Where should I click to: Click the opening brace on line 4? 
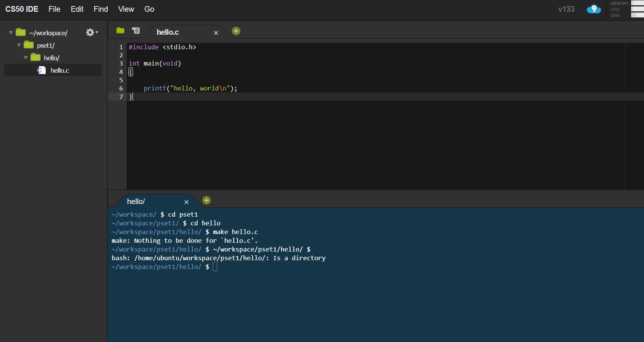tap(130, 72)
